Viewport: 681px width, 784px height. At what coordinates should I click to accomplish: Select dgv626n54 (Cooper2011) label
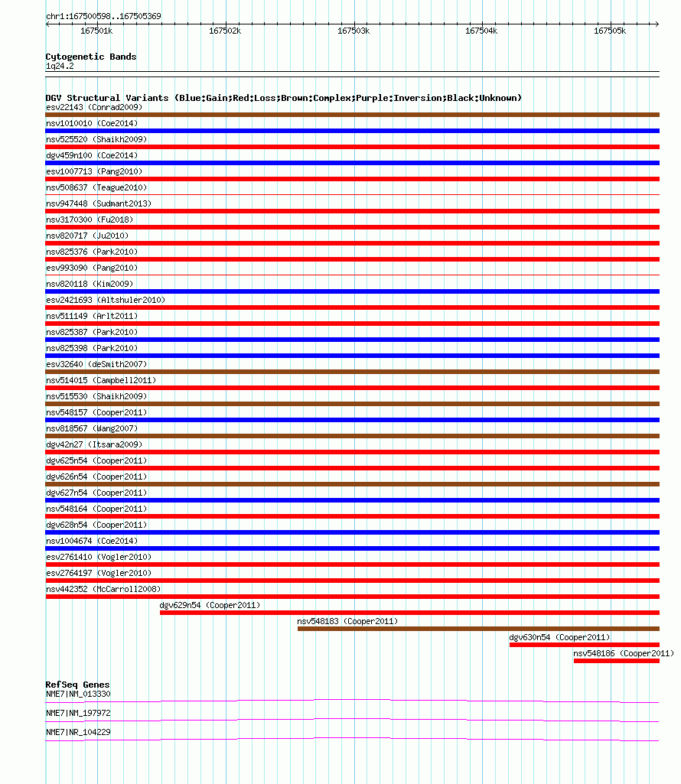pos(96,476)
